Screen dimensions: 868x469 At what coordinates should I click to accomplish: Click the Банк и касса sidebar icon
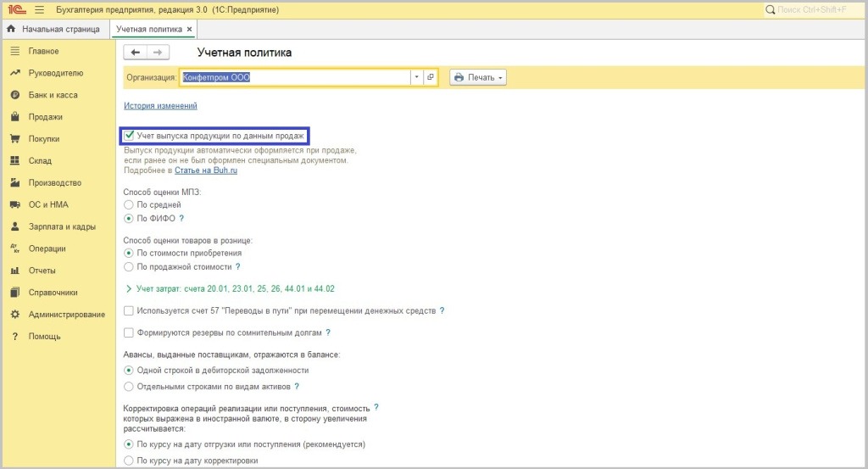point(14,95)
